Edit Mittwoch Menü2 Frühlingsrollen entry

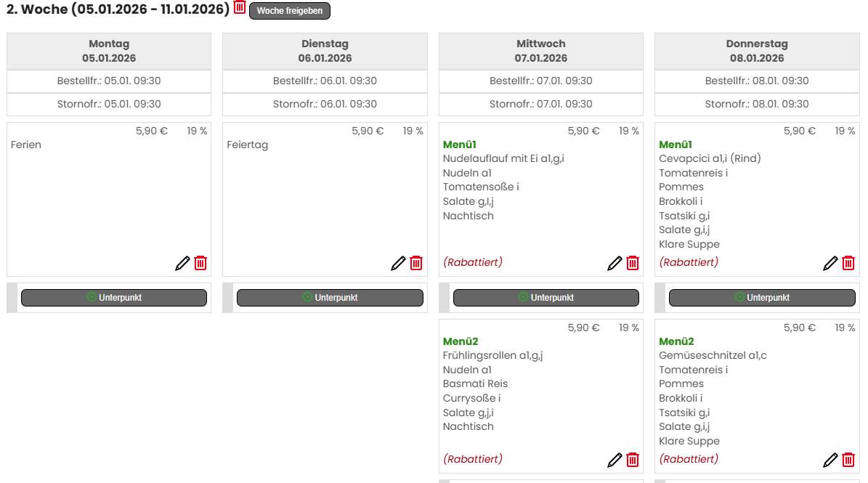pos(615,460)
